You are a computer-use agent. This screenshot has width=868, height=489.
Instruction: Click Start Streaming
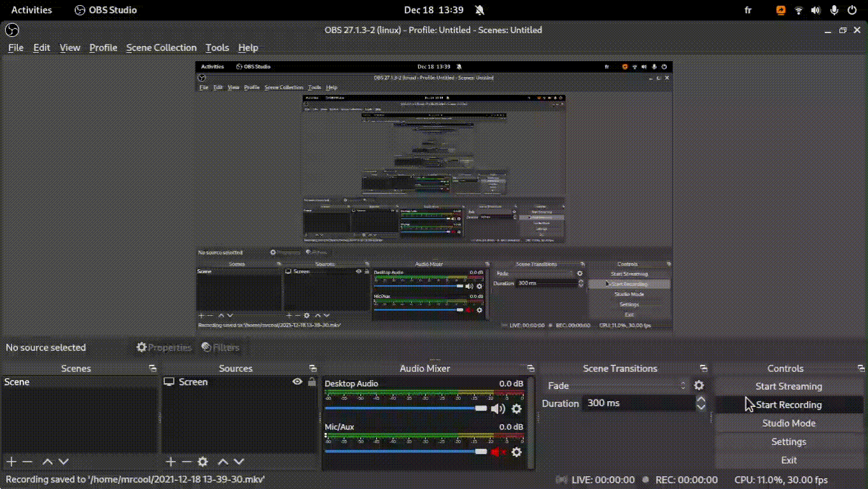click(789, 386)
